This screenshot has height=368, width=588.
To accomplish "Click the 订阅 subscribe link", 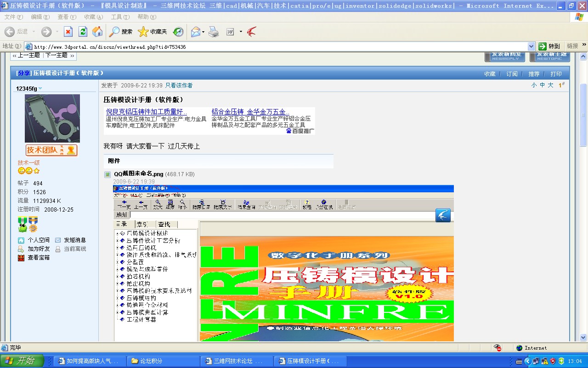I will tap(512, 74).
